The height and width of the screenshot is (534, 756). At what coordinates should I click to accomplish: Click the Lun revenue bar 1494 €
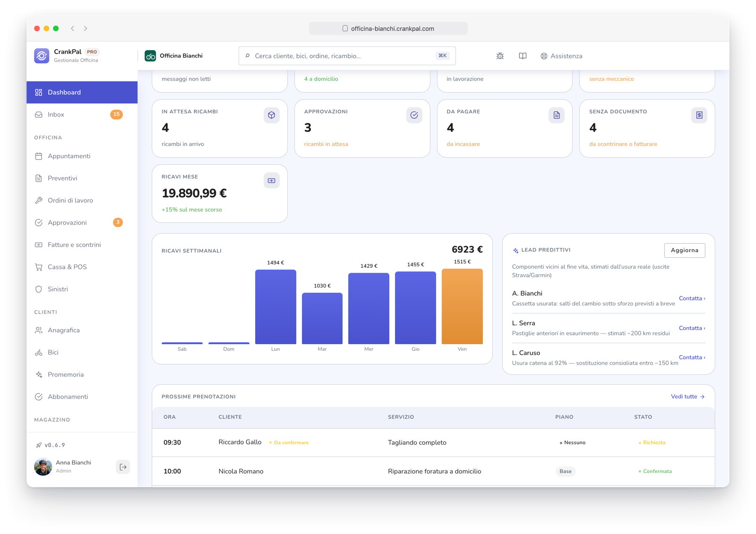(x=275, y=307)
